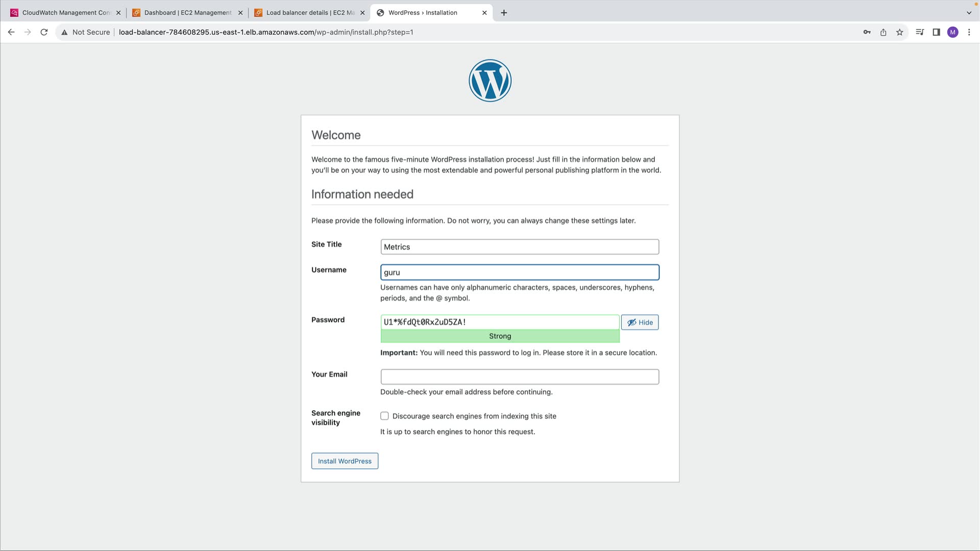
Task: Click the green Strong password strength bar
Action: tap(500, 336)
